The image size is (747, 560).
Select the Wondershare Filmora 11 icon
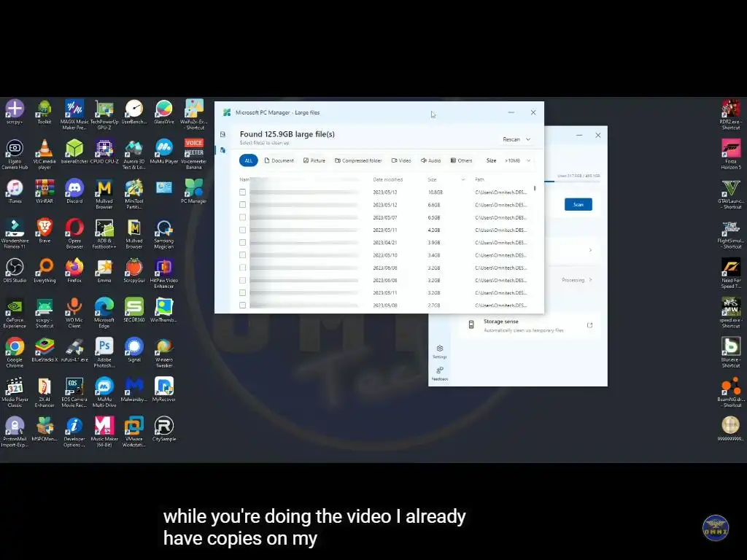[x=15, y=234]
